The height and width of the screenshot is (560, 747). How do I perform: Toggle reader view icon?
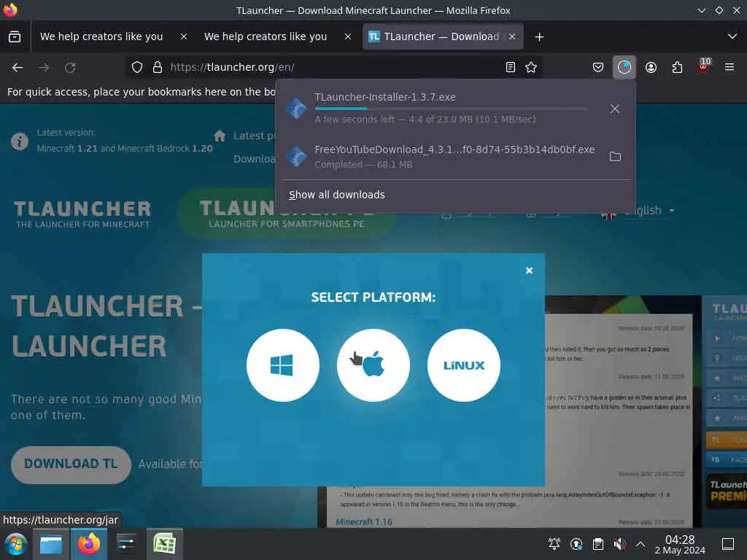(510, 67)
